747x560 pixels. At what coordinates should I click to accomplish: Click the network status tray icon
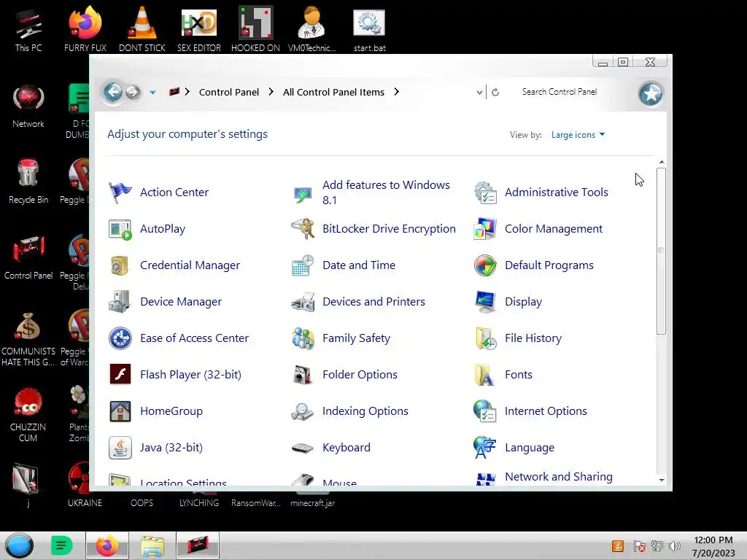coord(657,546)
